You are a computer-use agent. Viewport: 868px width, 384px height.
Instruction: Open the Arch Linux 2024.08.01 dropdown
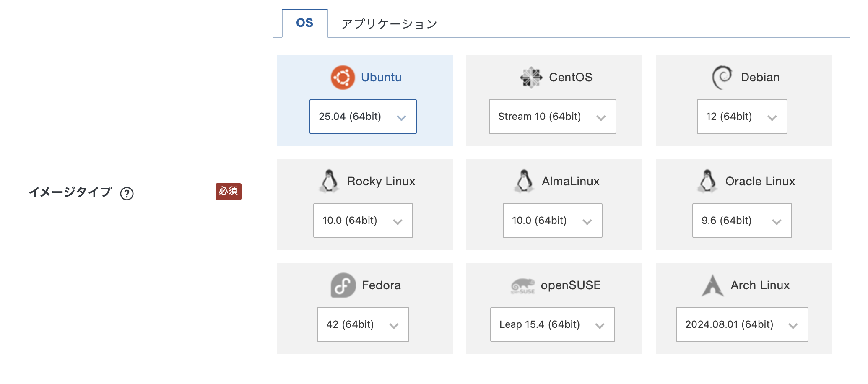tap(742, 324)
